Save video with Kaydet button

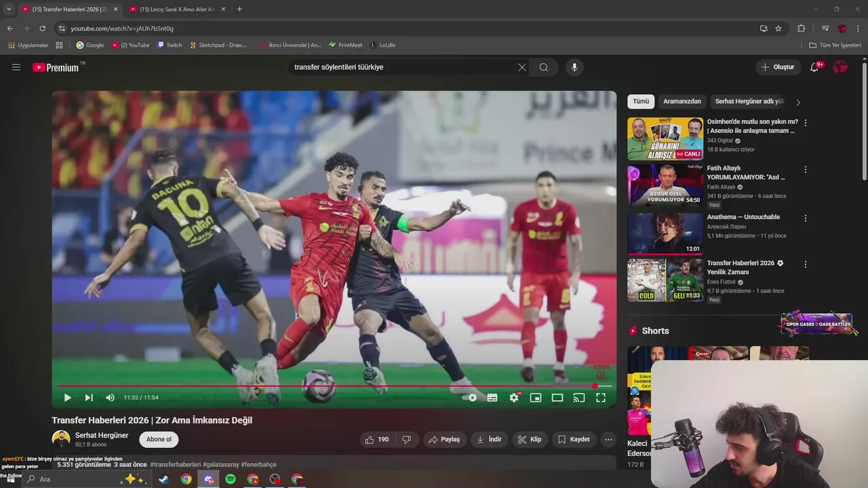click(x=574, y=439)
